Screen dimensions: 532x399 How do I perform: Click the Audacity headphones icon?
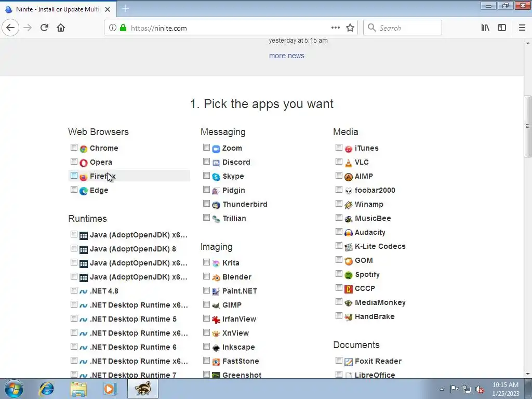[349, 233]
